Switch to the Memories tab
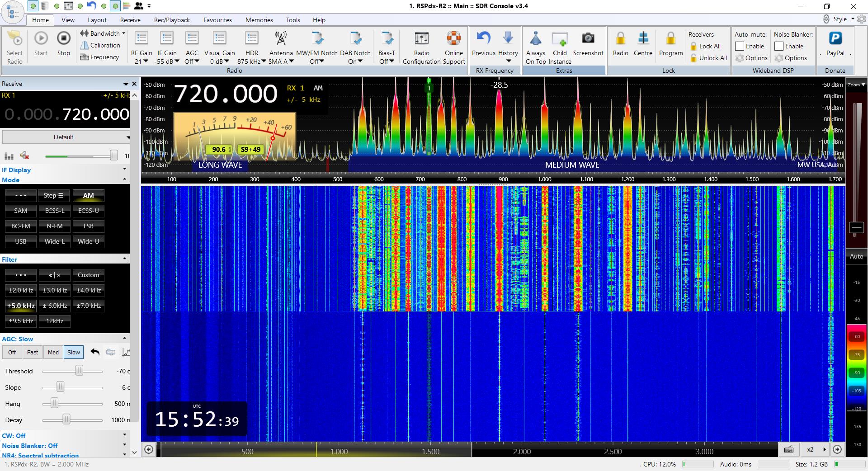Viewport: 868px width, 471px height. [259, 20]
